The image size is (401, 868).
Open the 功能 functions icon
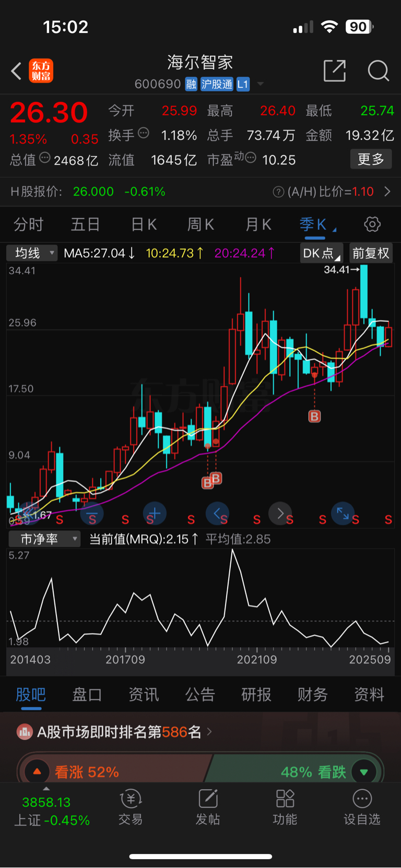pyautogui.click(x=285, y=799)
